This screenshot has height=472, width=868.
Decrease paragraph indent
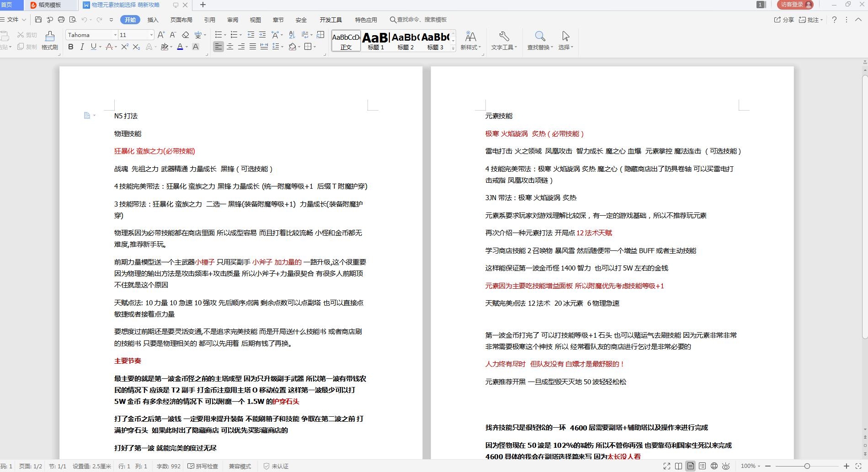251,35
